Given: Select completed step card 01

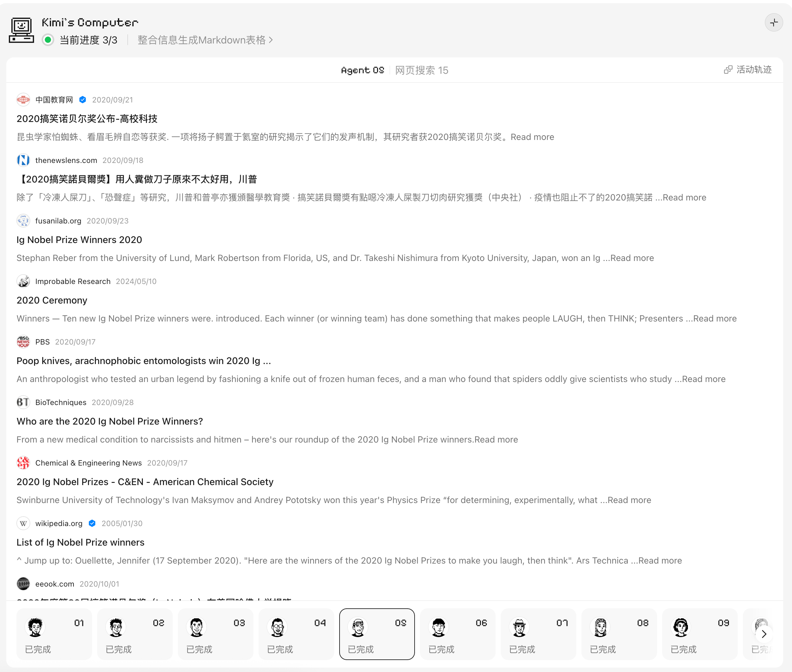Looking at the screenshot, I should [54, 634].
